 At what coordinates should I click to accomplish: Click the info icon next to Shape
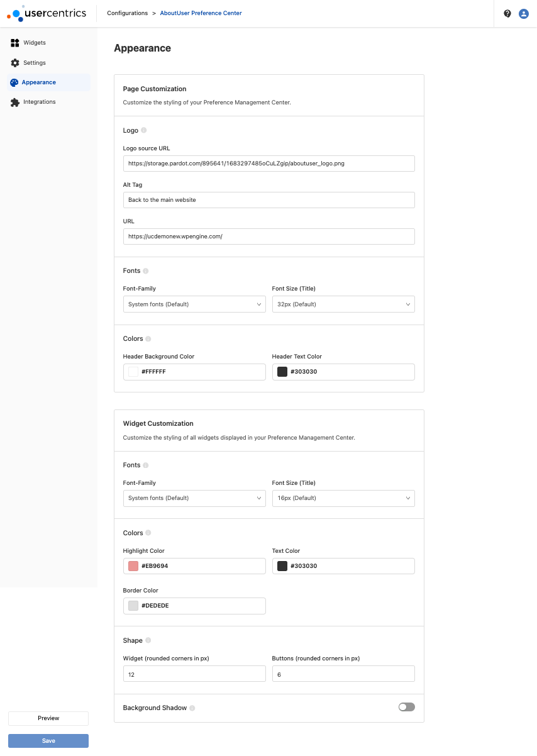[148, 640]
